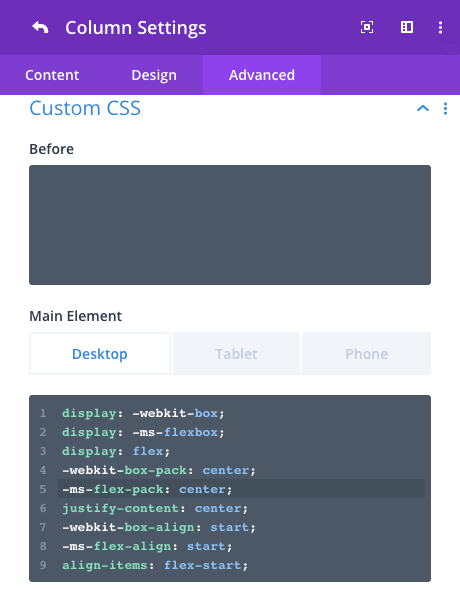Click the Column Settings title
Image resolution: width=460 pixels, height=589 pixels.
point(136,28)
